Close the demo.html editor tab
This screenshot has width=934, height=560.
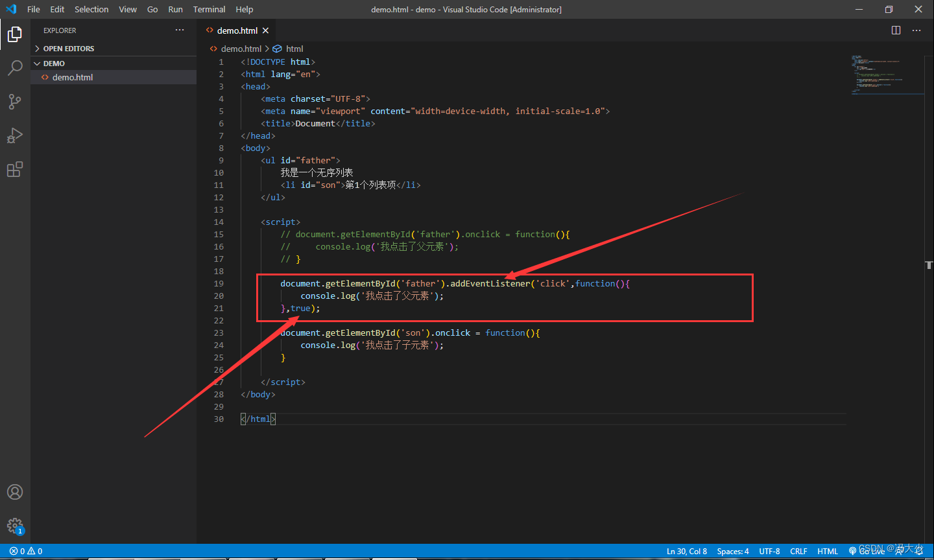point(265,30)
